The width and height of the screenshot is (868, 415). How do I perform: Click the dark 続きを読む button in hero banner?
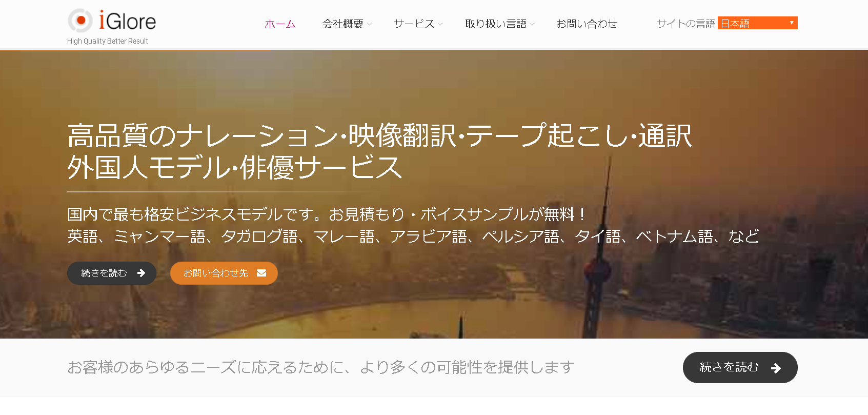(x=112, y=273)
